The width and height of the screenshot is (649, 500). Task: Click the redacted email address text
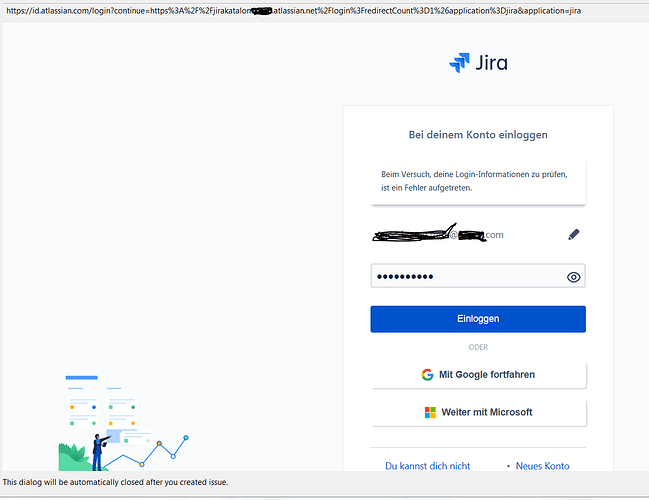438,234
